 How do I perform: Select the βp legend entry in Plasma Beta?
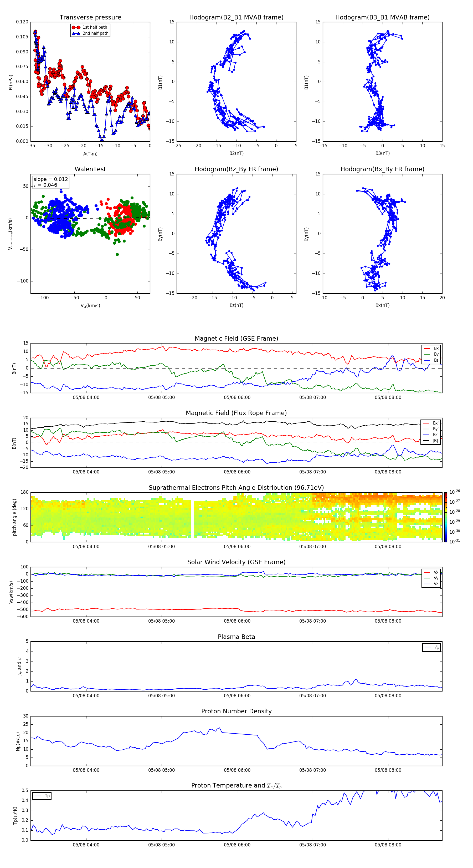click(x=432, y=647)
